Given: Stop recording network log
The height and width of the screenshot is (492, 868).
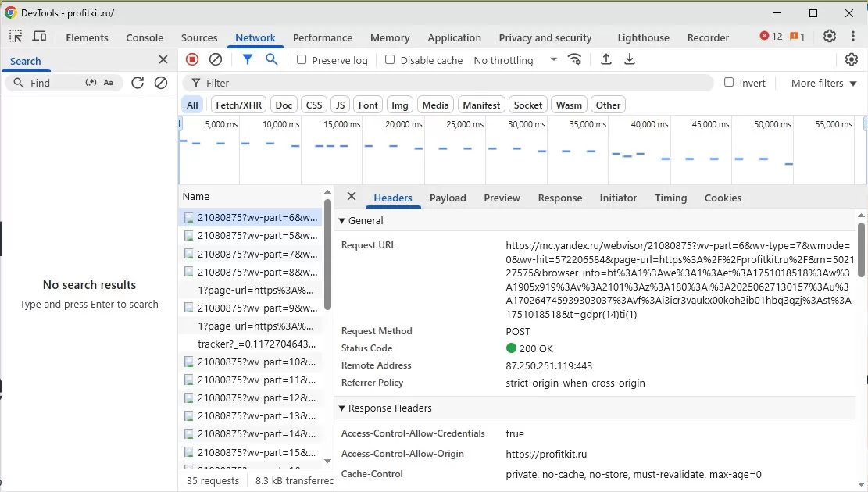Looking at the screenshot, I should coord(192,59).
